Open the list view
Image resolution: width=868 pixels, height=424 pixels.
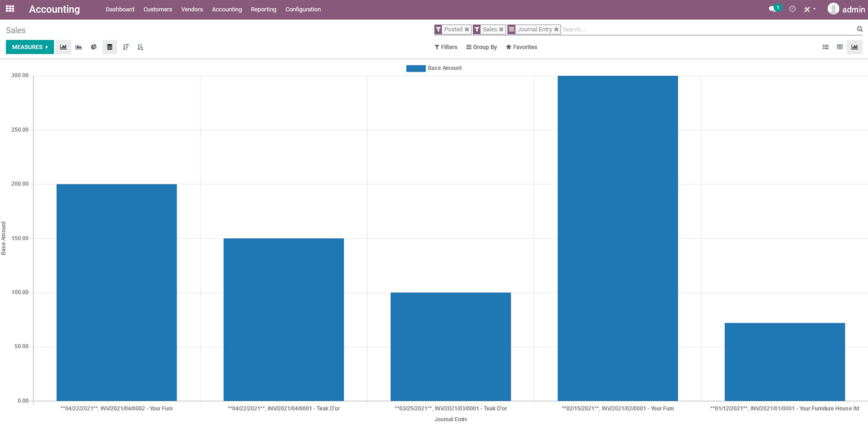click(x=825, y=47)
